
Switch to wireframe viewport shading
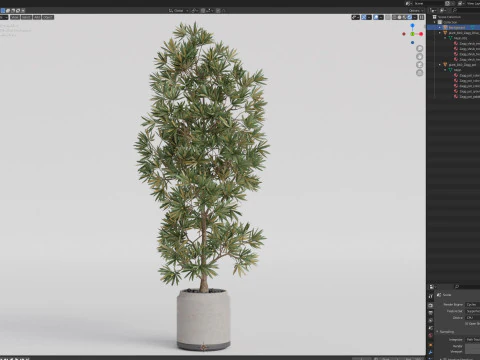coord(395,17)
